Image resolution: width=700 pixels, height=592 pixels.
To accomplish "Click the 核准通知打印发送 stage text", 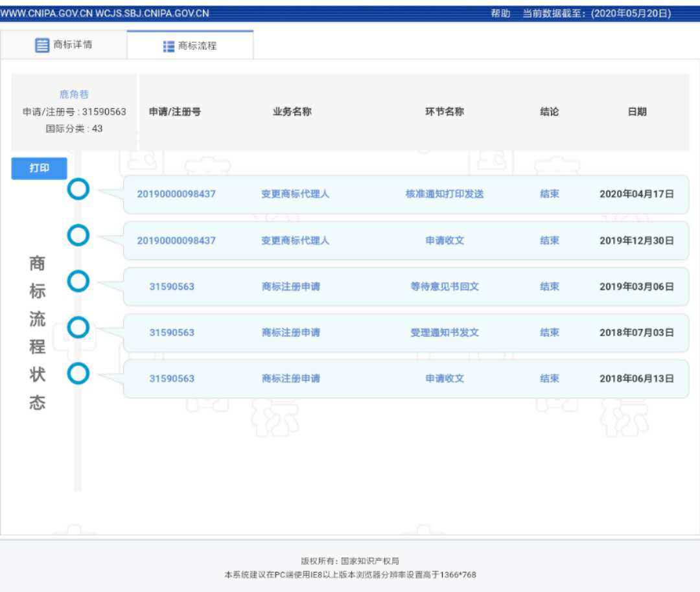I will [x=445, y=194].
